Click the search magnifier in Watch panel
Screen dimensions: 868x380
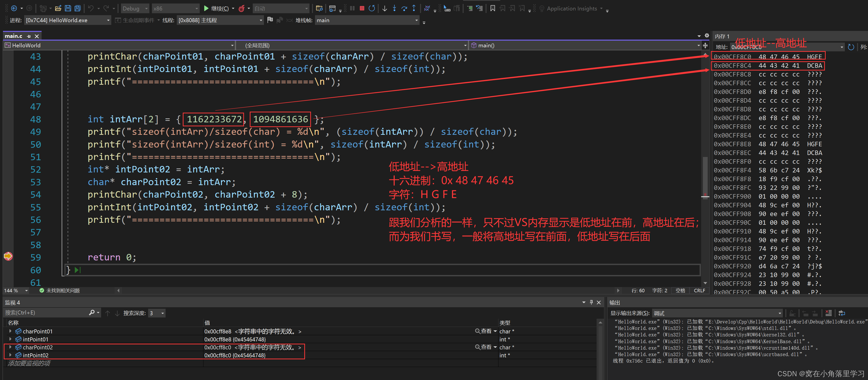[92, 313]
